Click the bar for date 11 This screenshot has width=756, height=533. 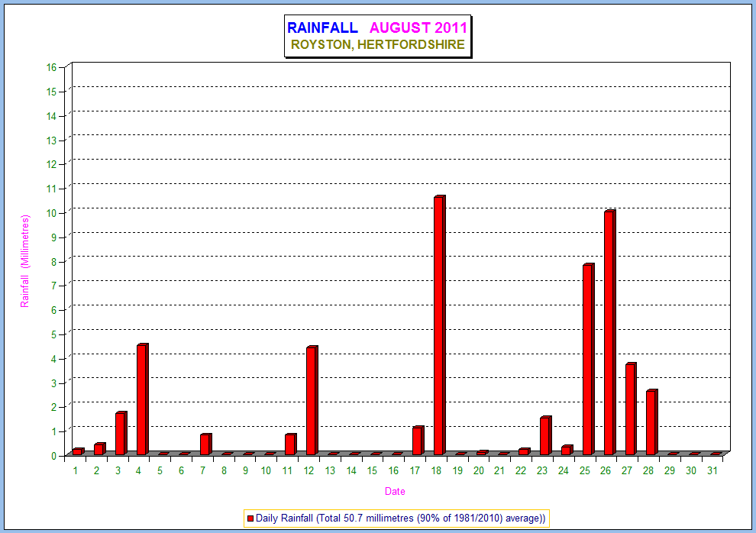pyautogui.click(x=291, y=444)
